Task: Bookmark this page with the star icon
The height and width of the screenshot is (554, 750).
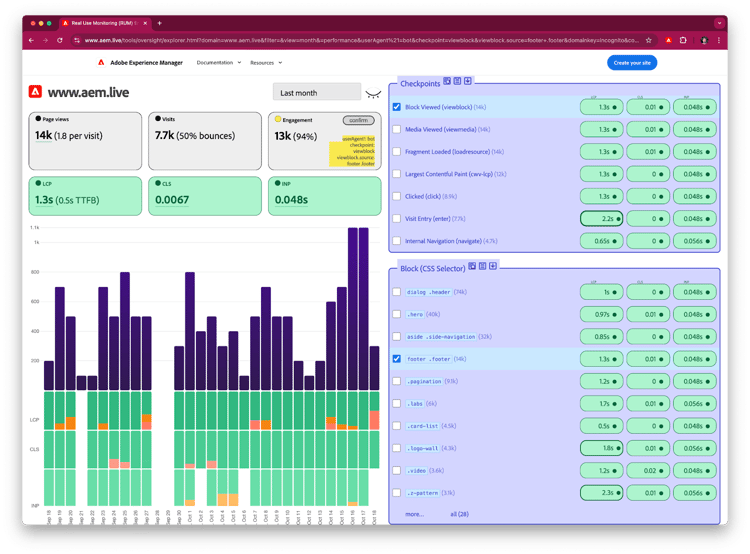Action: click(649, 40)
